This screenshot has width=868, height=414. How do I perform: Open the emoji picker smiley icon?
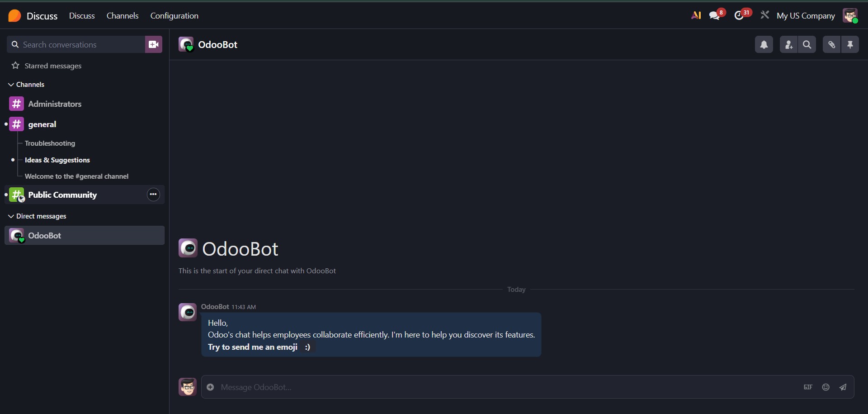(826, 387)
